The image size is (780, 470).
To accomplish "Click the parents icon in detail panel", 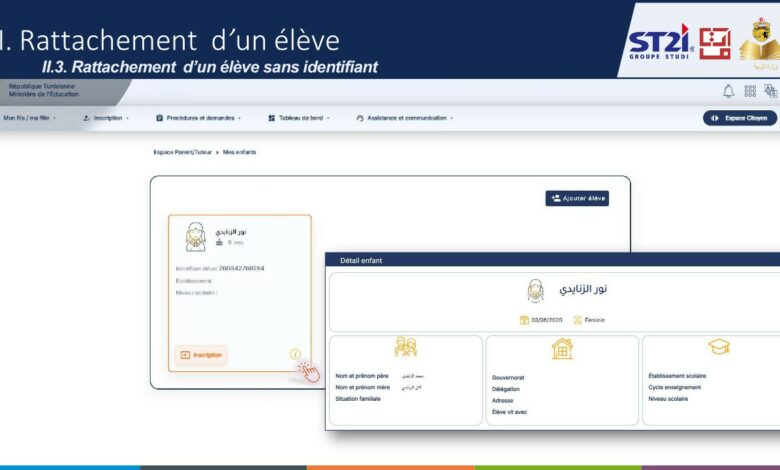I will pos(405,347).
